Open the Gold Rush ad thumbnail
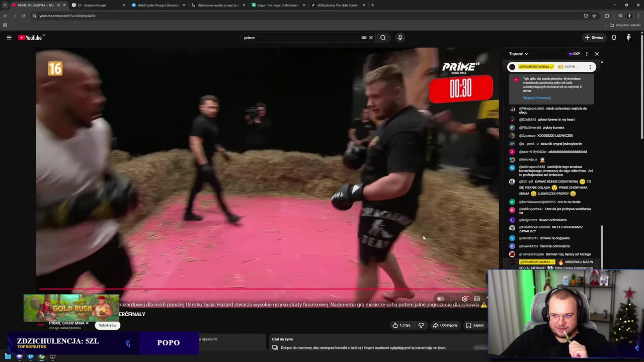 point(71,308)
